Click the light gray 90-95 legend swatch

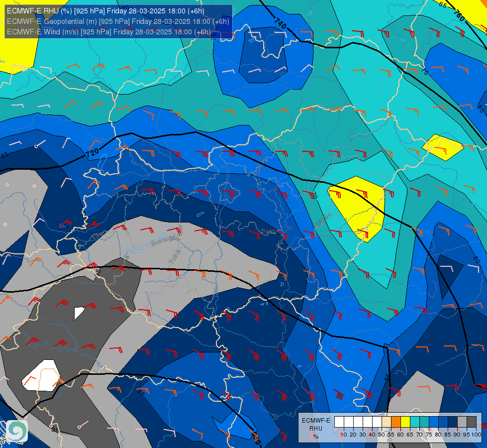pos(462,422)
